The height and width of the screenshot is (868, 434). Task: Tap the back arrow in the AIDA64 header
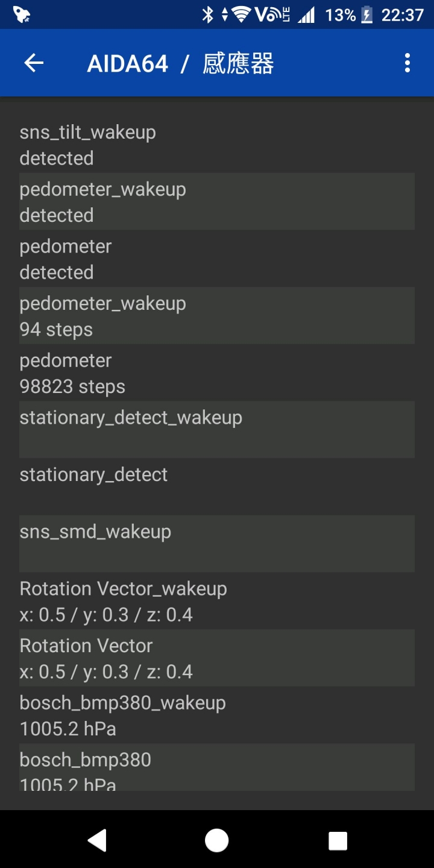pyautogui.click(x=34, y=63)
